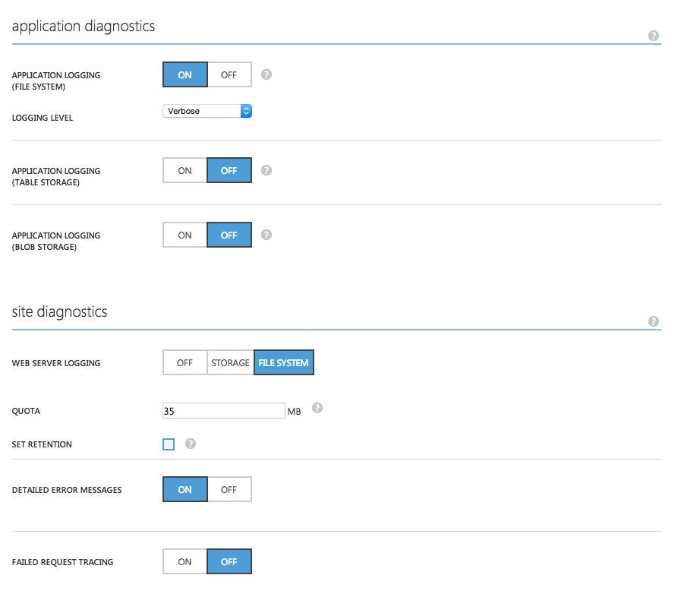Show help for set retention option

pyautogui.click(x=191, y=444)
